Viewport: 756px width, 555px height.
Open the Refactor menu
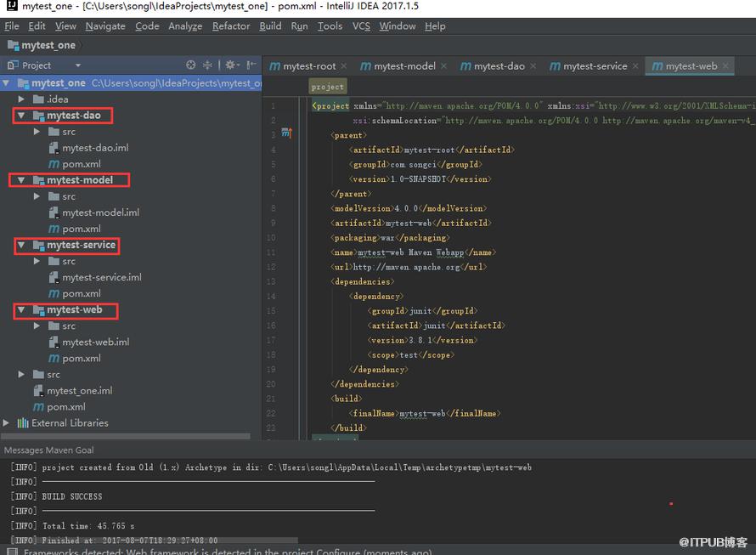(x=231, y=26)
